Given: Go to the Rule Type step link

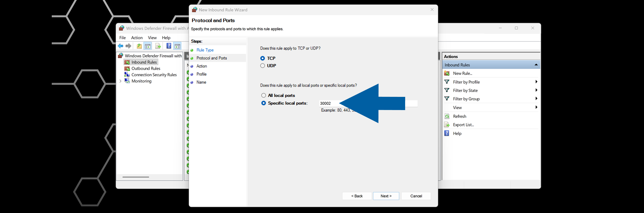Looking at the screenshot, I should (x=205, y=50).
